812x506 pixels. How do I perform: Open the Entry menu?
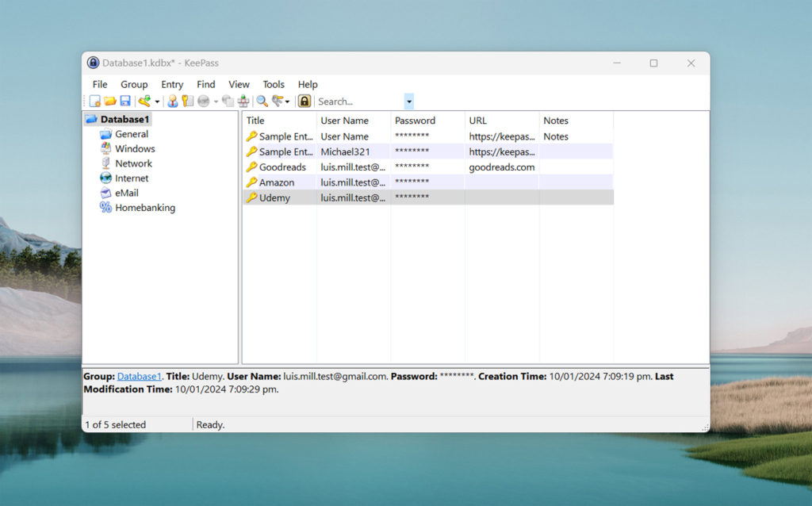[x=172, y=84]
